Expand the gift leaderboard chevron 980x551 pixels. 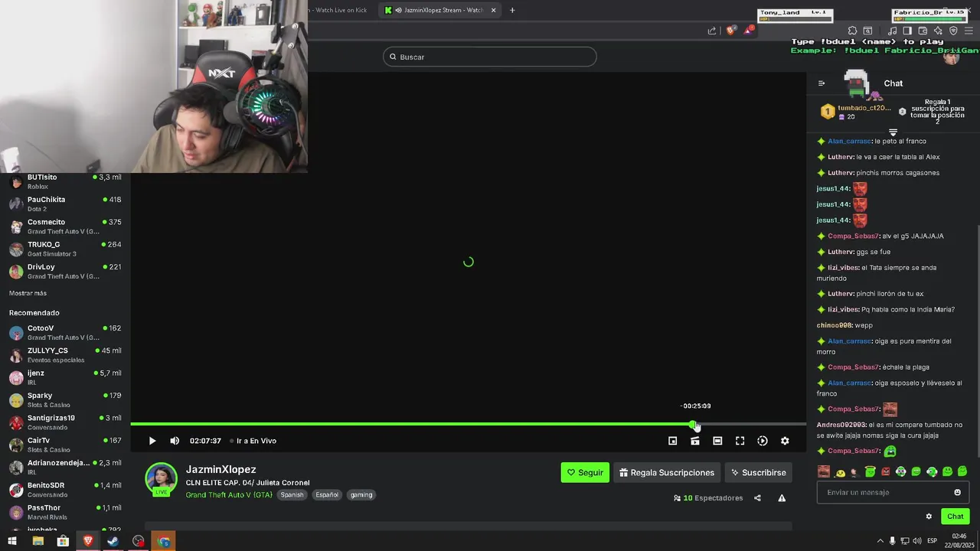[x=893, y=132]
